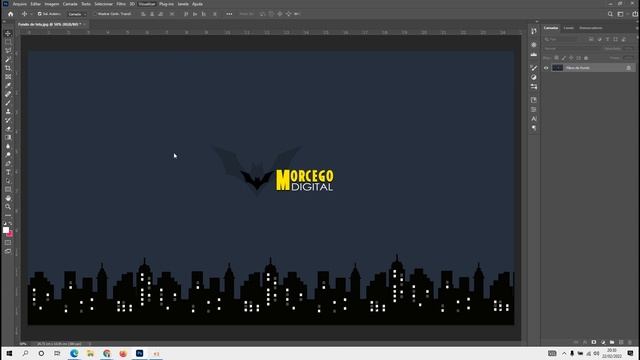
Task: Select the Rectangular Marquee tool
Action: [x=8, y=42]
